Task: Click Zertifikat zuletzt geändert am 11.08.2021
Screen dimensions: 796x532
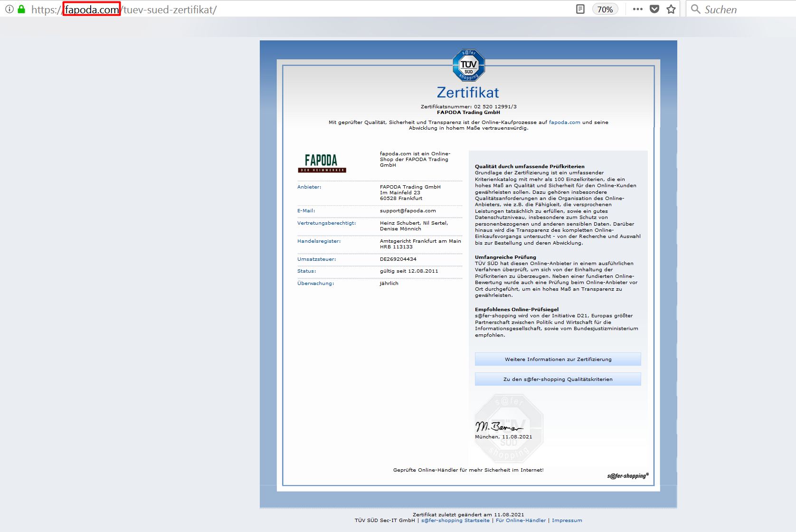Action: click(x=468, y=515)
